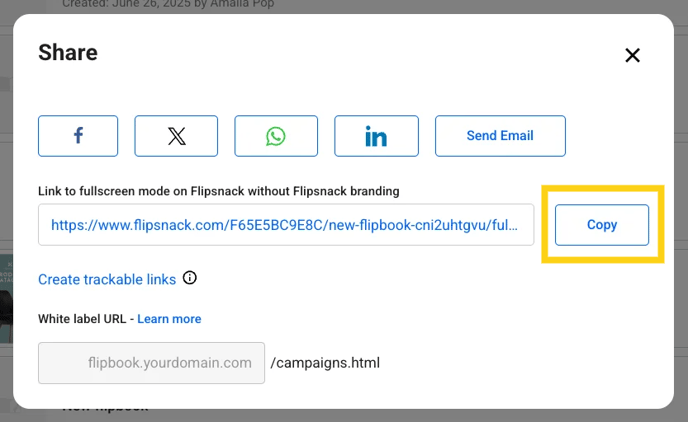Click the flipbook.yourdomain.com input field
This screenshot has width=688, height=422.
[x=151, y=363]
